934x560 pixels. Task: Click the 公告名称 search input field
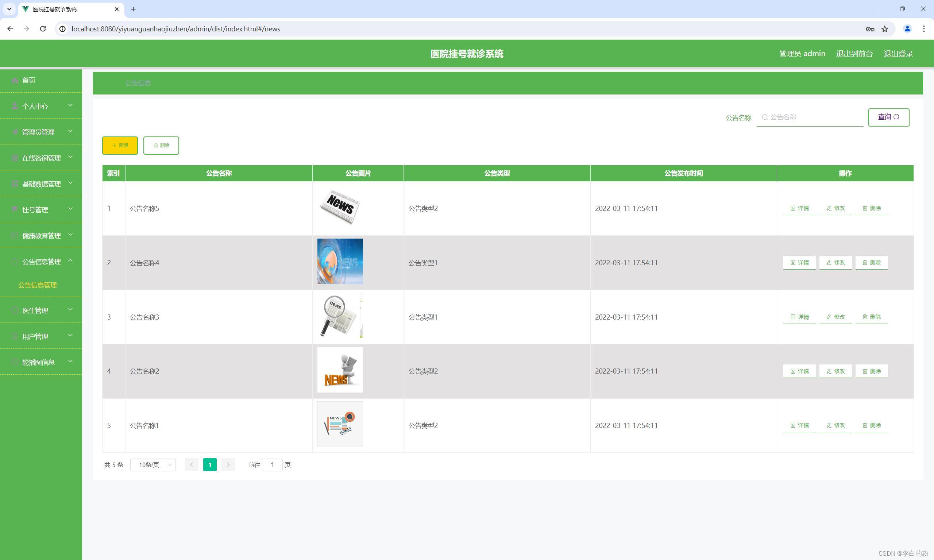pos(810,117)
